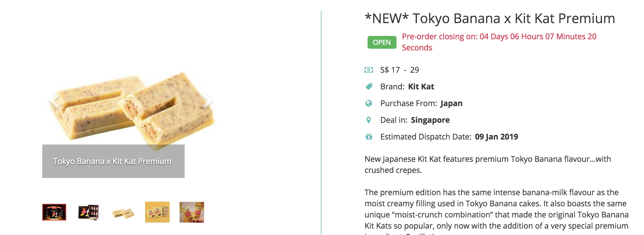Screen dimensions: 644x235
Task: Click the map pin icon beside Deal in
Action: (x=369, y=120)
